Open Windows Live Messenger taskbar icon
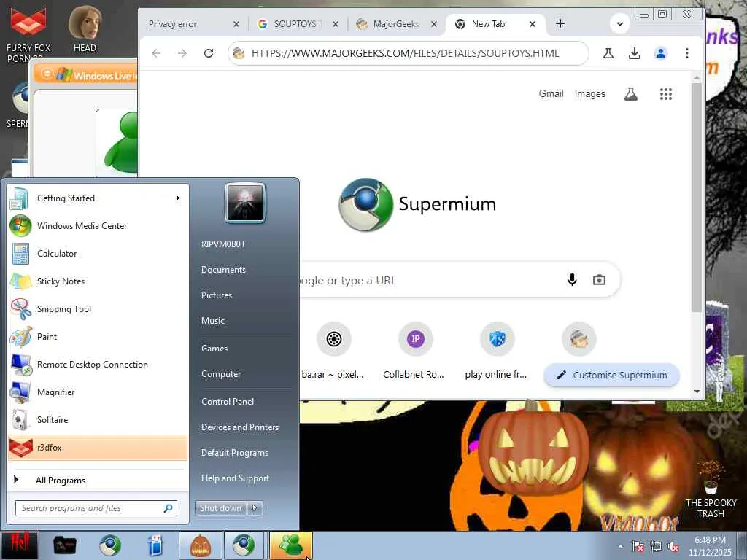747x560 pixels. pos(291,545)
